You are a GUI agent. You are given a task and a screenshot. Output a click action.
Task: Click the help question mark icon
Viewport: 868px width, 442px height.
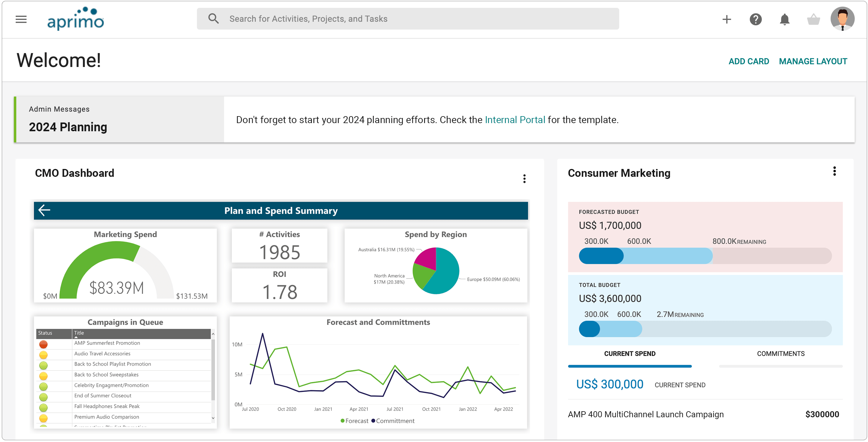tap(755, 19)
